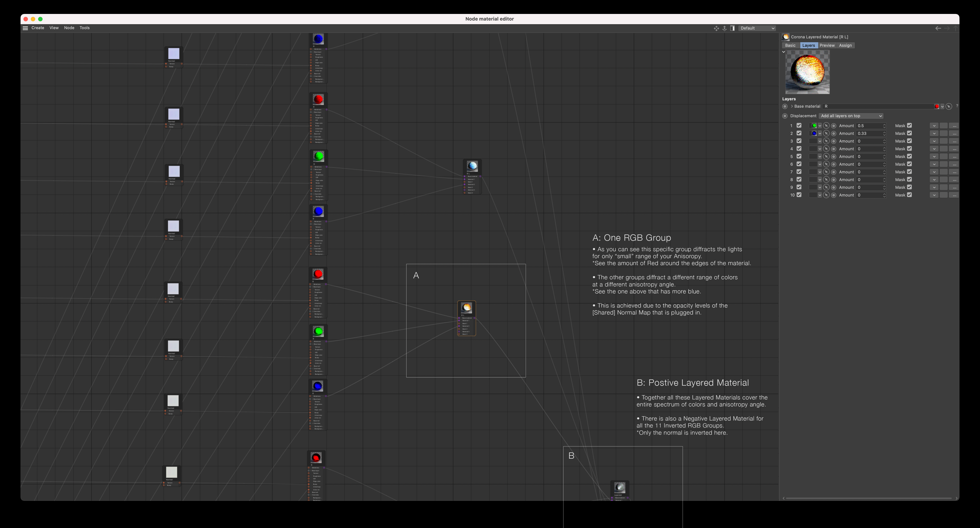Image resolution: width=980 pixels, height=528 pixels.
Task: Click the layer 5 mask ellipsis button
Action: [954, 156]
